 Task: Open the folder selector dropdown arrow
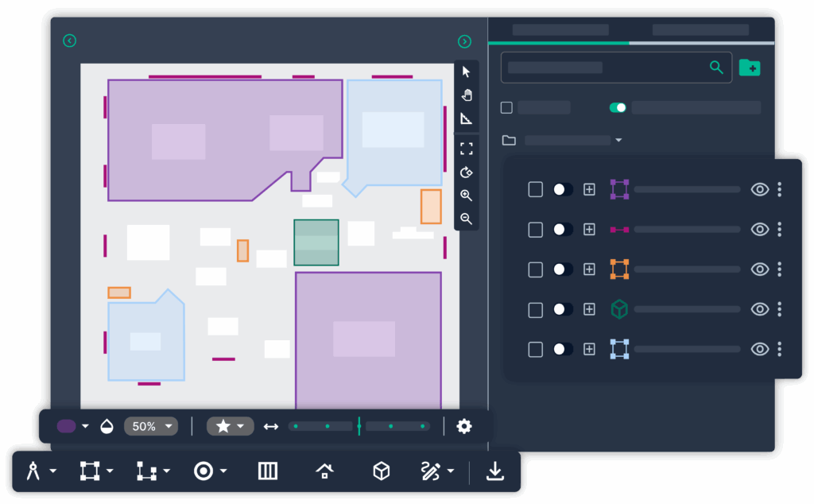[618, 141]
